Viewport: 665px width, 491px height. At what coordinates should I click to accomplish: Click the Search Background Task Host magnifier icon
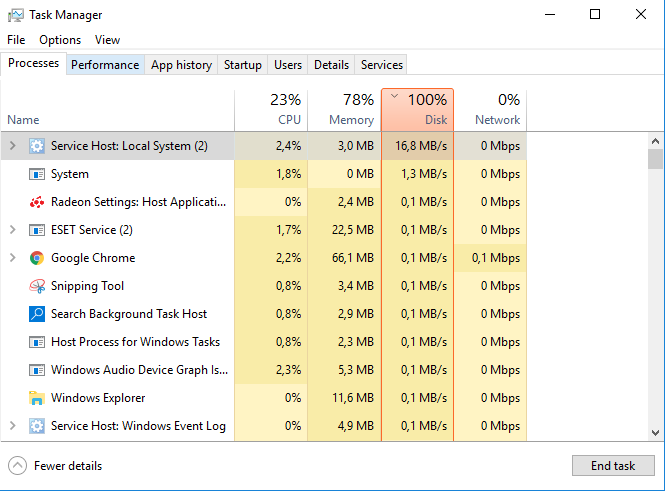point(37,314)
